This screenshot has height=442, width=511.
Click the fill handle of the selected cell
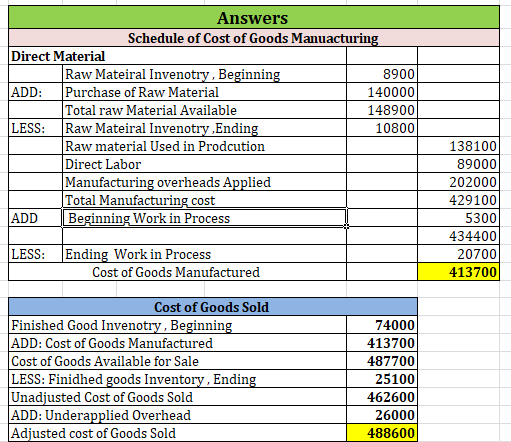347,227
